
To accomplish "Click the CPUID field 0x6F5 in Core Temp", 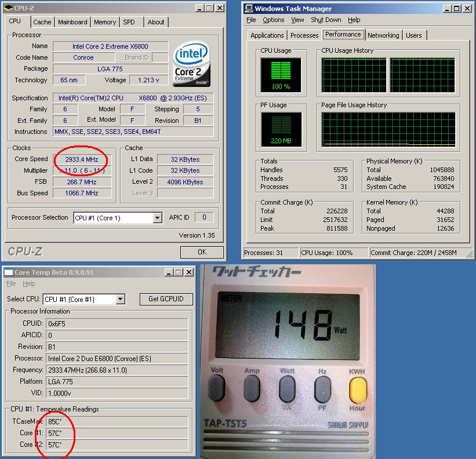I will [117, 324].
